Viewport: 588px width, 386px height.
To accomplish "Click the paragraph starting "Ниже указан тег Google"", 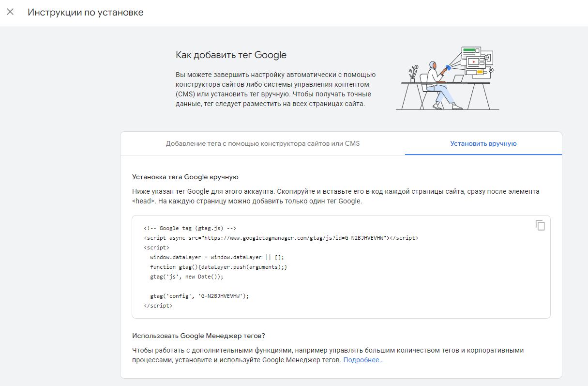I will tap(336, 196).
